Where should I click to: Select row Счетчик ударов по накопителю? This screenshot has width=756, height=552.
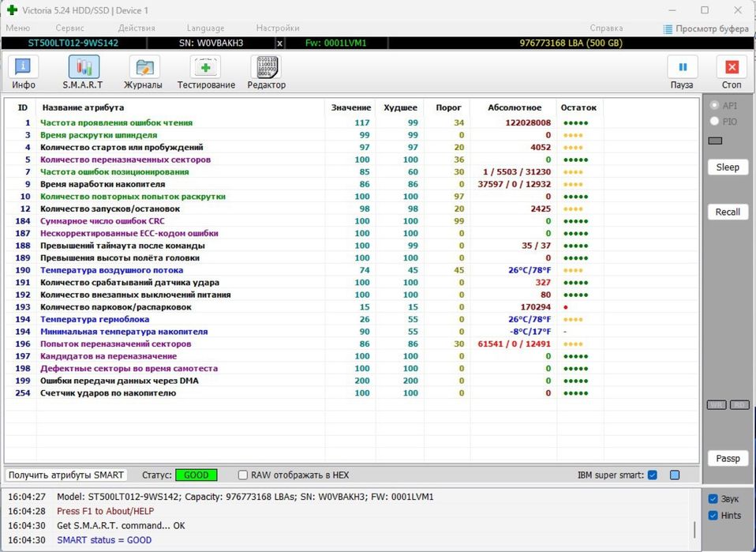(x=351, y=392)
